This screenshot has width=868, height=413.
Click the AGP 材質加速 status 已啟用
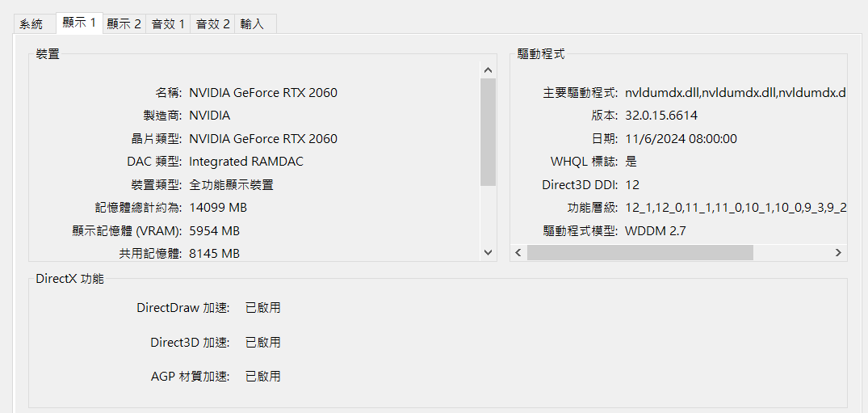click(x=263, y=377)
